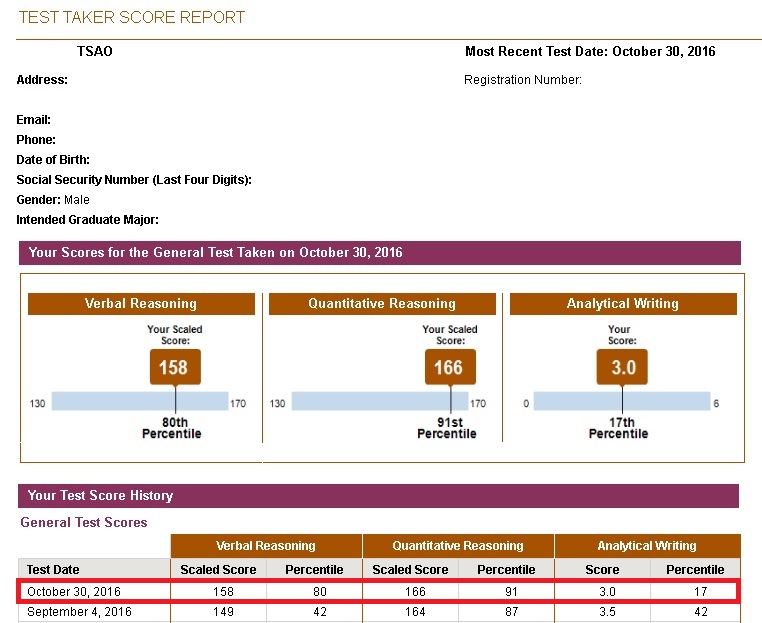Click the Quantitative Reasoning score range bar
762x623 pixels.
pyautogui.click(x=380, y=401)
